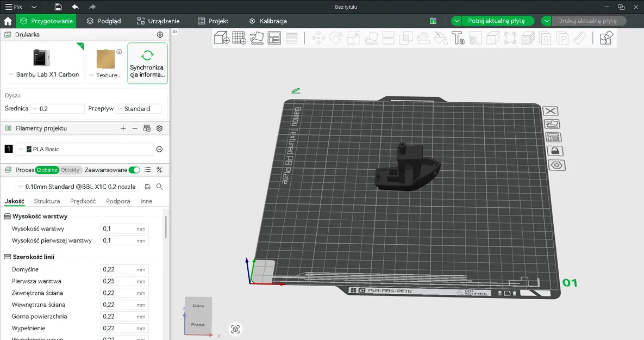The height and width of the screenshot is (340, 644).
Task: Add a new build plate
Action: pos(238,38)
